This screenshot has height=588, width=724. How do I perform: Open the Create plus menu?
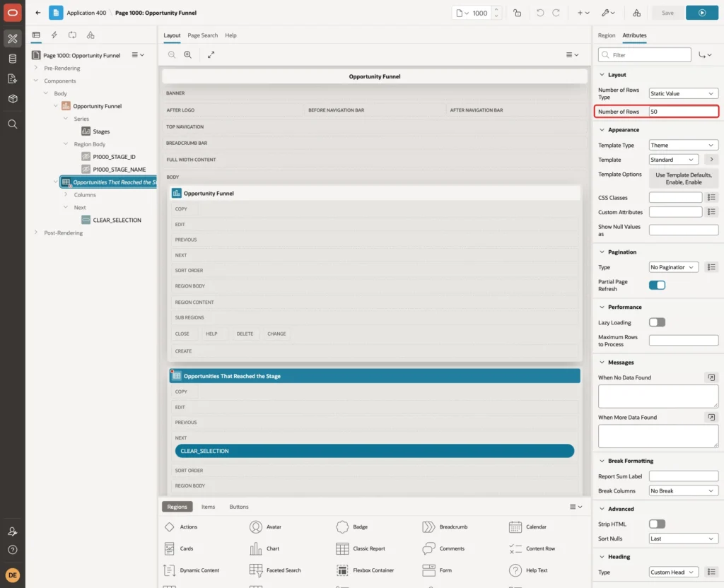583,13
